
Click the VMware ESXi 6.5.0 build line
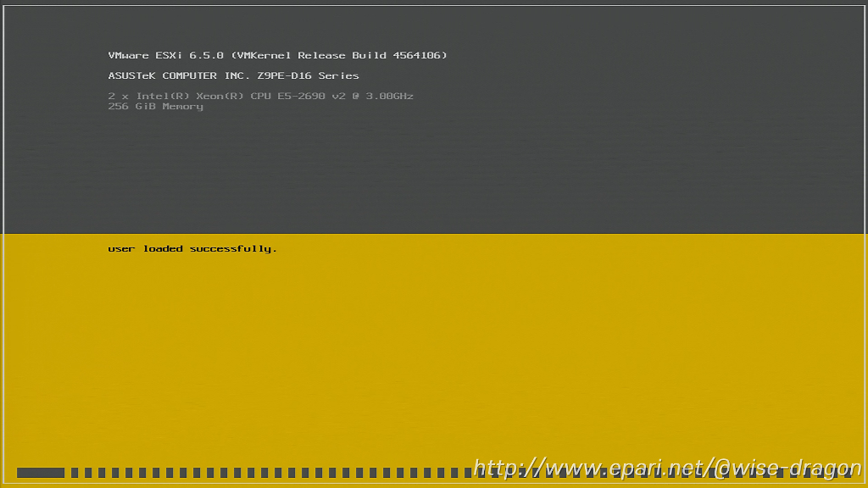point(277,55)
